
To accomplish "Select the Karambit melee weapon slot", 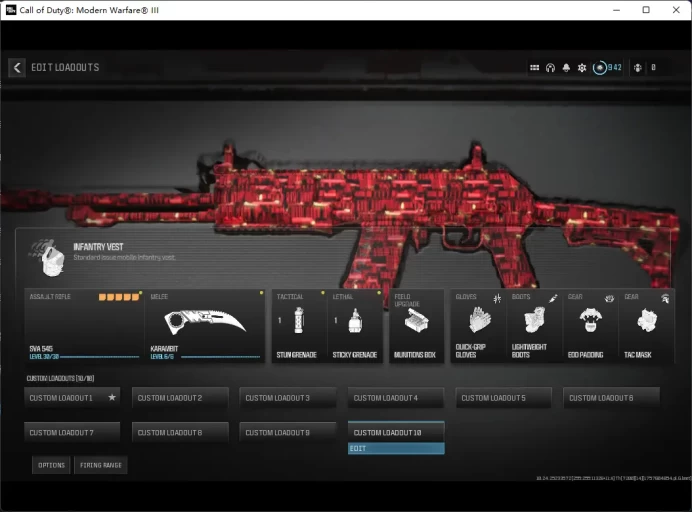I will pyautogui.click(x=205, y=326).
